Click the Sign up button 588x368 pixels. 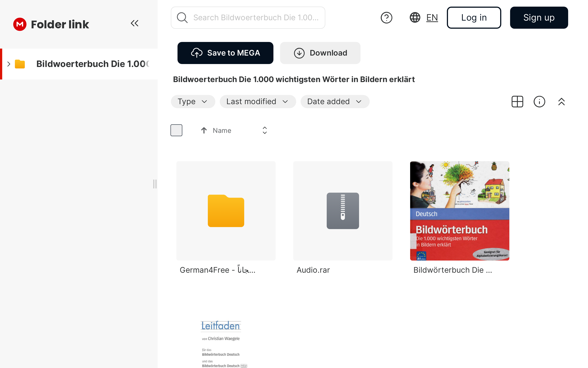(539, 18)
